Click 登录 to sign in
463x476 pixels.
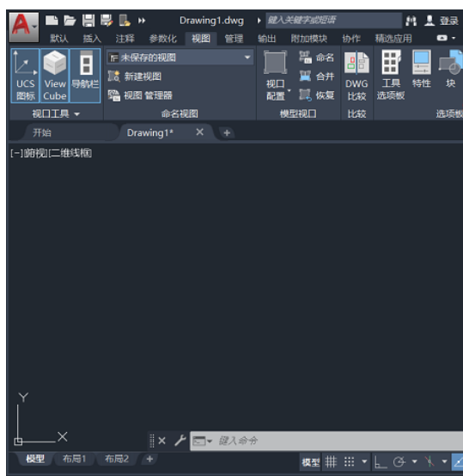point(449,21)
